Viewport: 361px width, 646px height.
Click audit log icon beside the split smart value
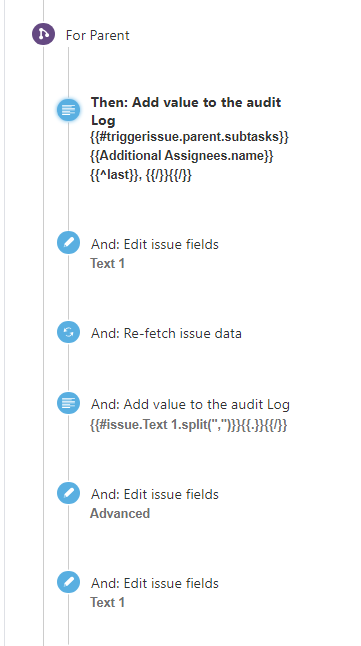[x=68, y=403]
